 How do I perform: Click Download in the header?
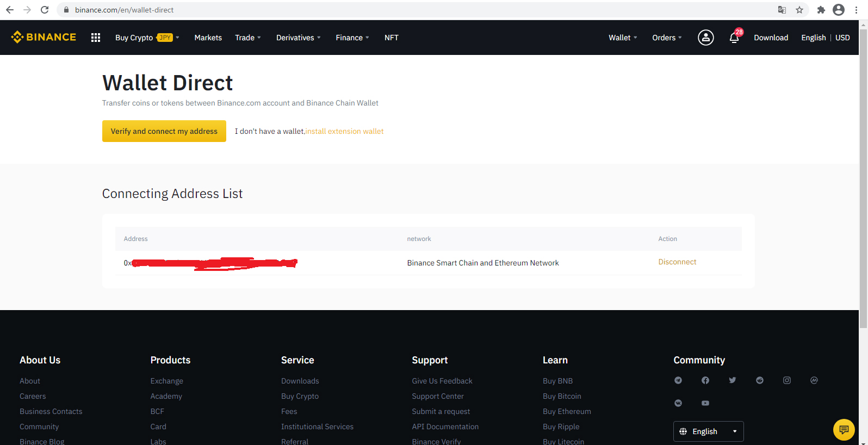pos(771,38)
